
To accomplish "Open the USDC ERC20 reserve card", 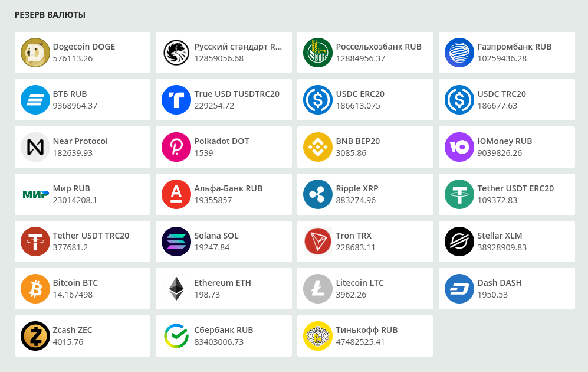I will coord(365,99).
